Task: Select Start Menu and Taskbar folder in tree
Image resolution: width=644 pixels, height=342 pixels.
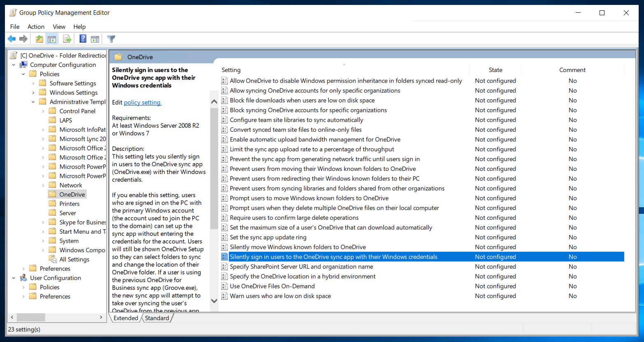Action: pos(82,232)
